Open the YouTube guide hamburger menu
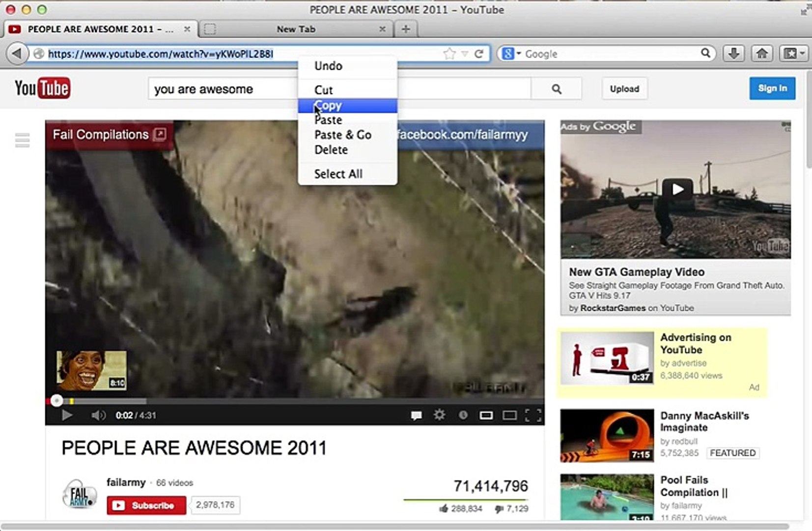This screenshot has width=812, height=531. tap(22, 141)
